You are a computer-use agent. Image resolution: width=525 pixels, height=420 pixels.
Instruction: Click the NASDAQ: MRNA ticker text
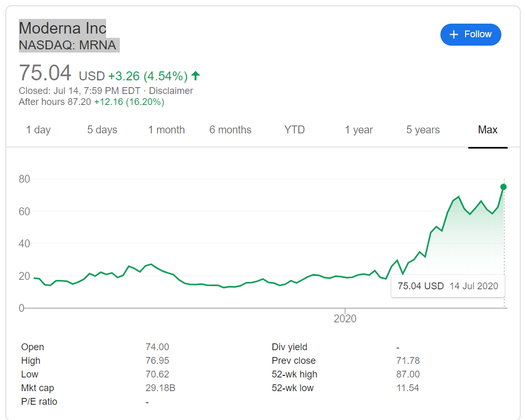[68, 45]
